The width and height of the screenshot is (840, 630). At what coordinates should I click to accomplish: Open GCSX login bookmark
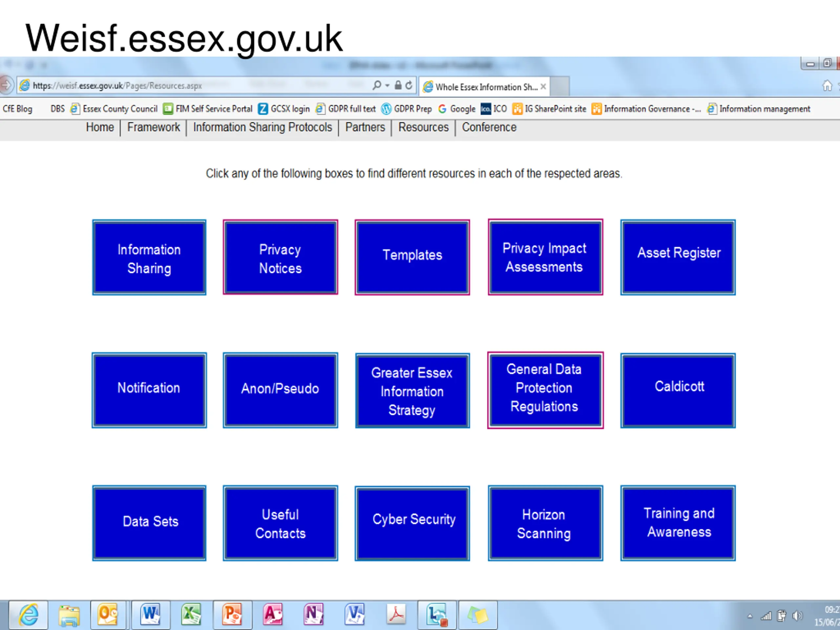coord(284,109)
